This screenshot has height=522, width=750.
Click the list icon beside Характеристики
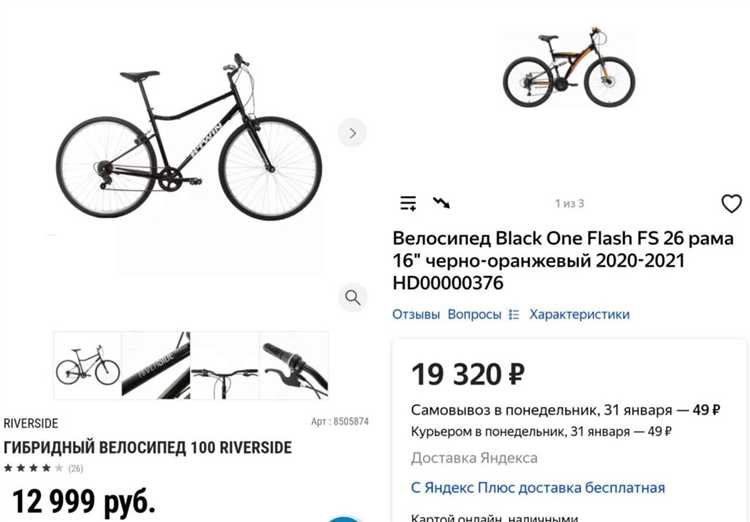pyautogui.click(x=514, y=314)
